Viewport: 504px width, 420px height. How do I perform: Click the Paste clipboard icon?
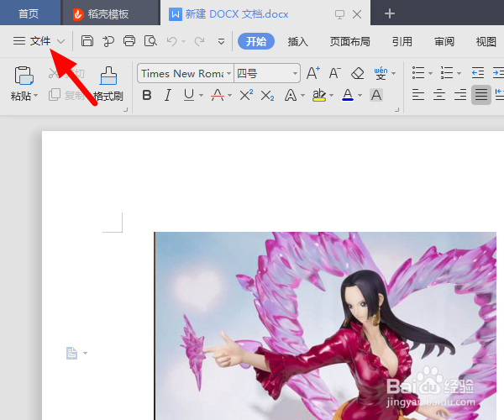pyautogui.click(x=24, y=76)
